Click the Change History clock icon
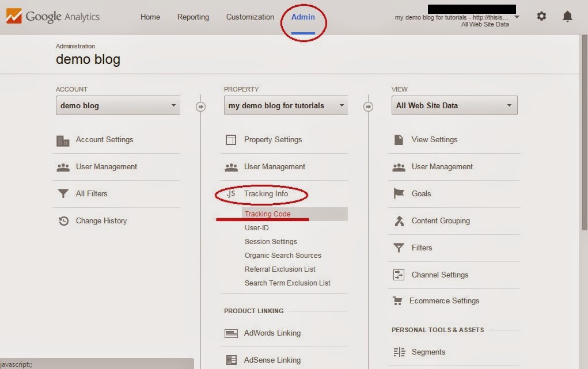 point(64,221)
